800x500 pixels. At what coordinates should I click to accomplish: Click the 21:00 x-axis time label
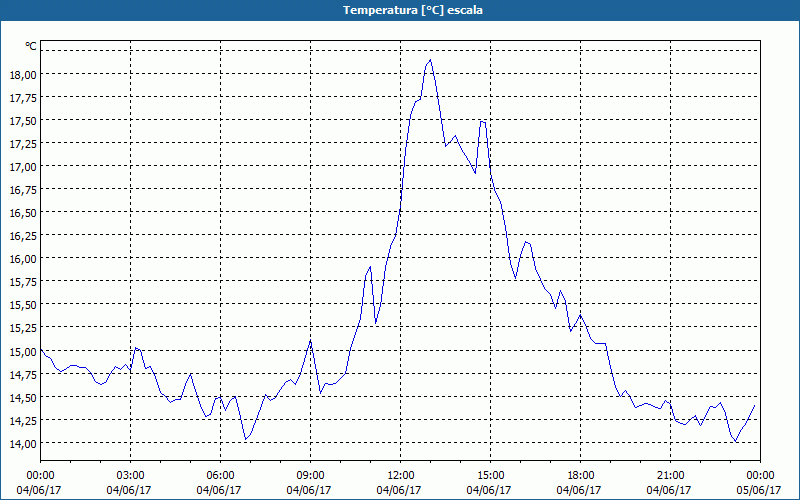click(x=670, y=476)
